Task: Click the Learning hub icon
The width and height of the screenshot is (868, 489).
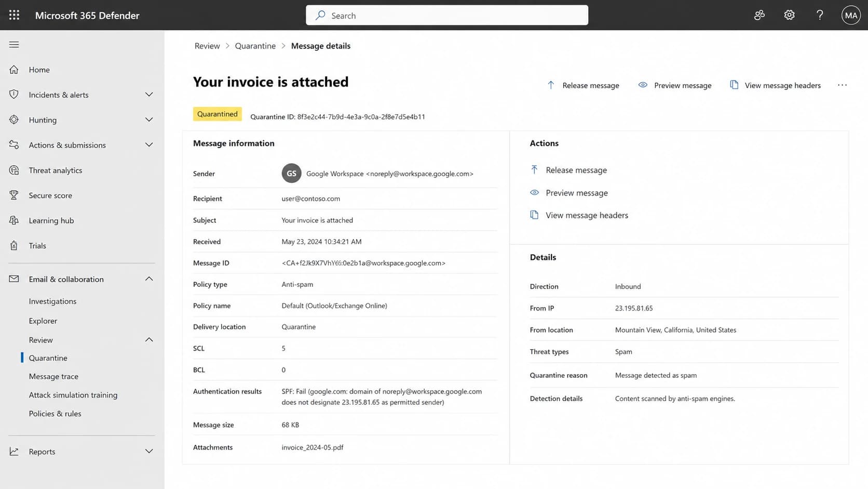Action: [x=14, y=220]
